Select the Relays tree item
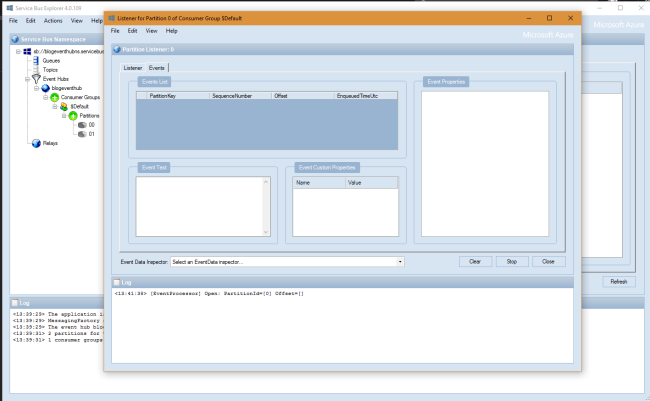The image size is (650, 401). (x=50, y=143)
